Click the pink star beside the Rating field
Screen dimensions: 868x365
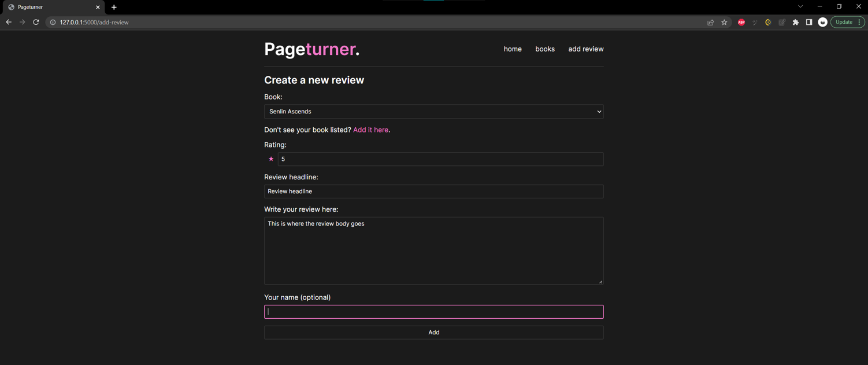(271, 158)
